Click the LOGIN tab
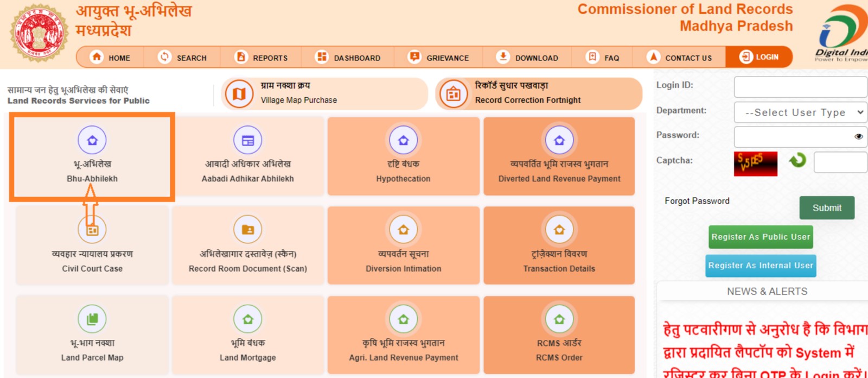 pyautogui.click(x=759, y=57)
